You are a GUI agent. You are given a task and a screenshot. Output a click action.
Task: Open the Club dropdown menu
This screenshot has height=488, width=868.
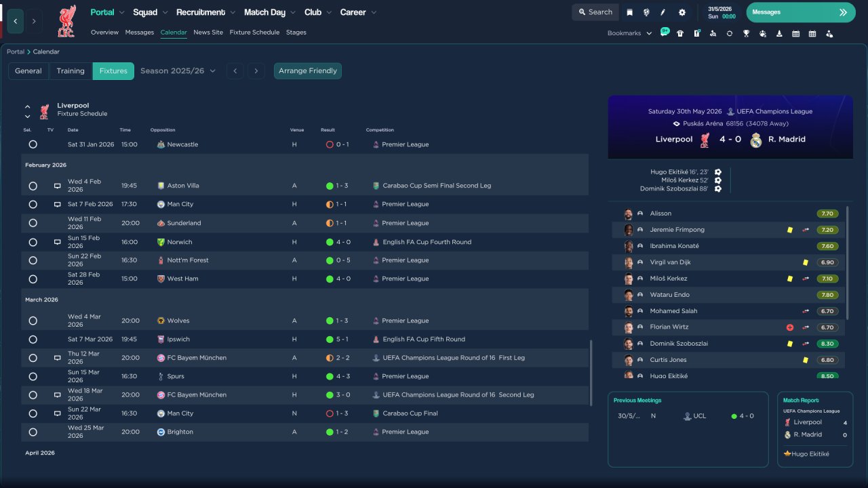tap(318, 12)
